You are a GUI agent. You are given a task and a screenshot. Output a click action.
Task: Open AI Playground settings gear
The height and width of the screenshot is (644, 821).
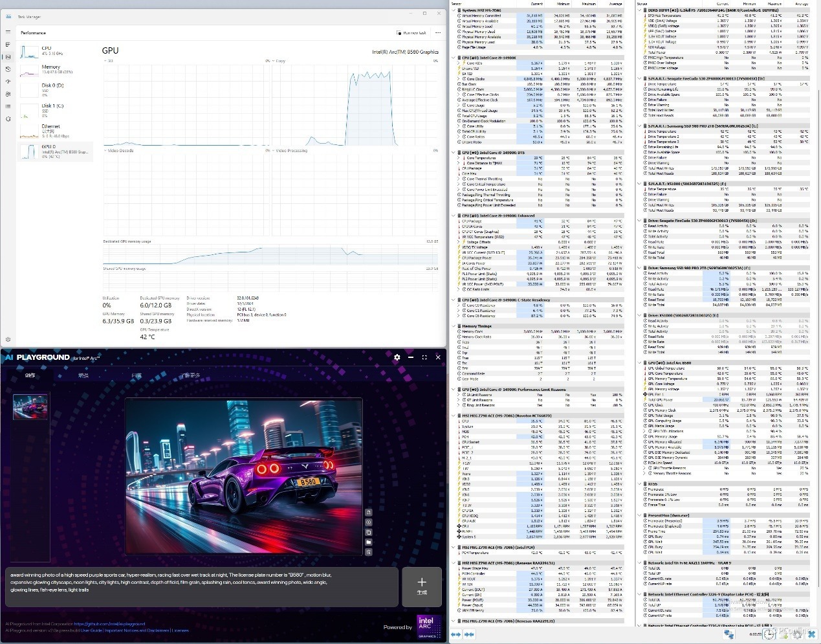(x=397, y=357)
